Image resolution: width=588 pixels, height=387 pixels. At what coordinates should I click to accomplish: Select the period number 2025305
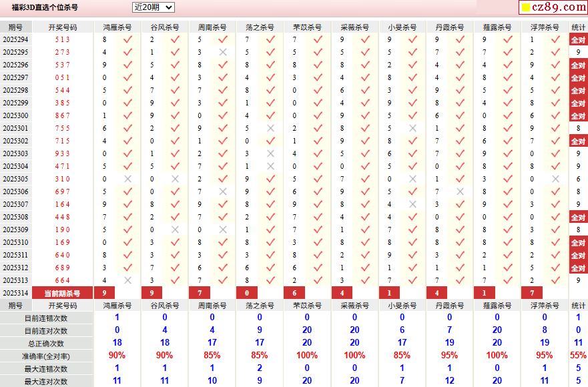coord(16,179)
